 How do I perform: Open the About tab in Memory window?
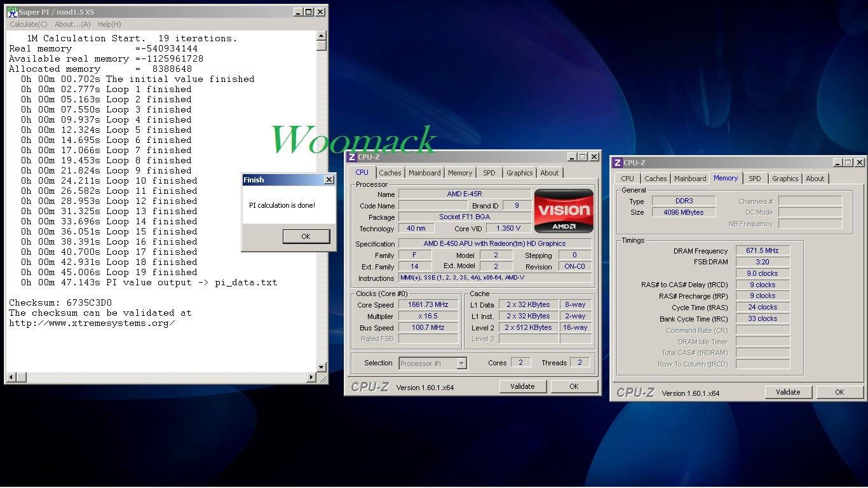tap(815, 179)
